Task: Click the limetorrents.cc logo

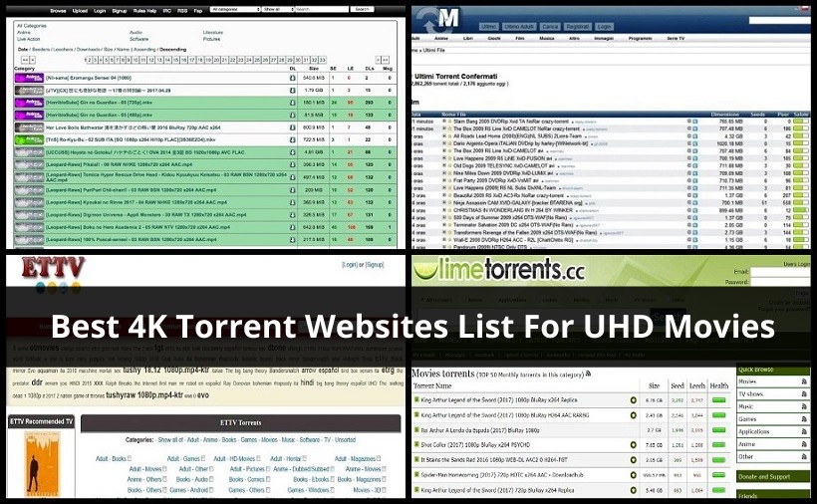Action: 498,270
